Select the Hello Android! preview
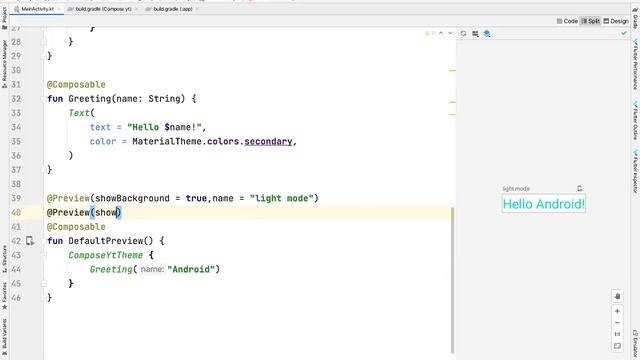The height and width of the screenshot is (360, 640). tap(543, 204)
